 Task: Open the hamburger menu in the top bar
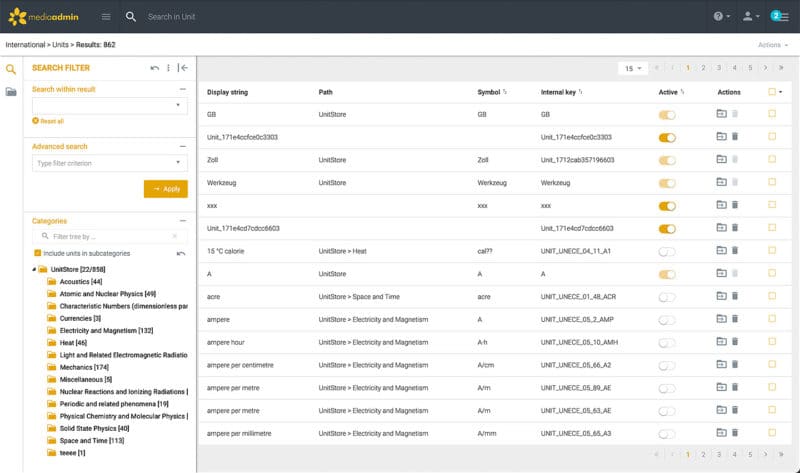[106, 17]
